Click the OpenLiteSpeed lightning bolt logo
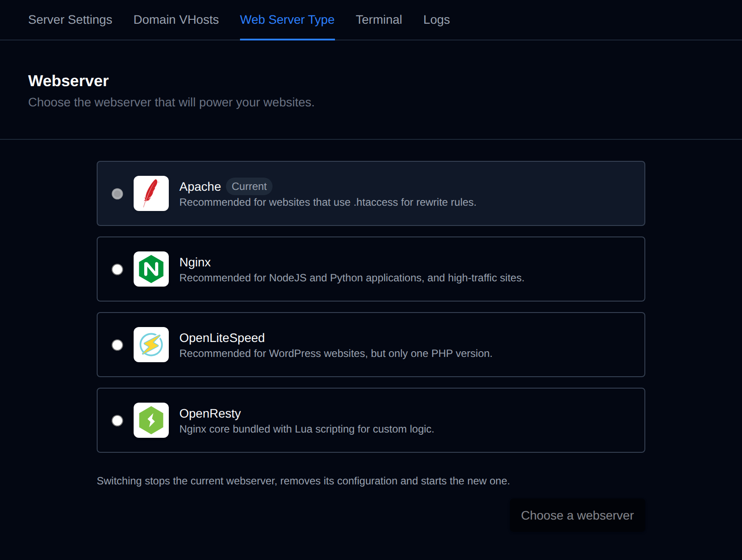 (151, 345)
